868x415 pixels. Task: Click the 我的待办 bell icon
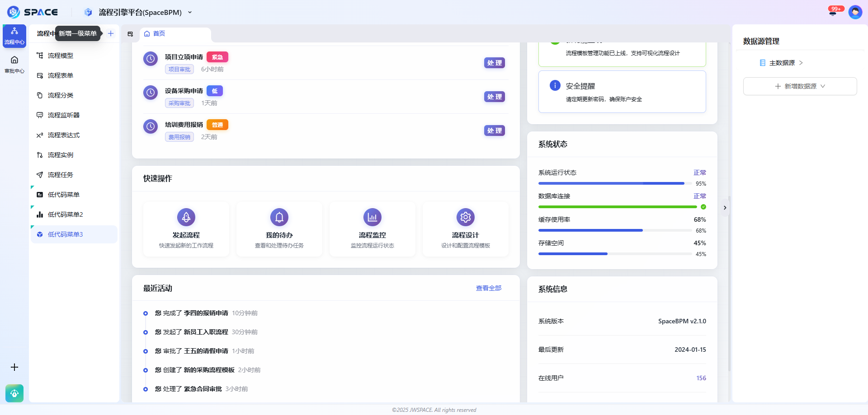pos(279,217)
